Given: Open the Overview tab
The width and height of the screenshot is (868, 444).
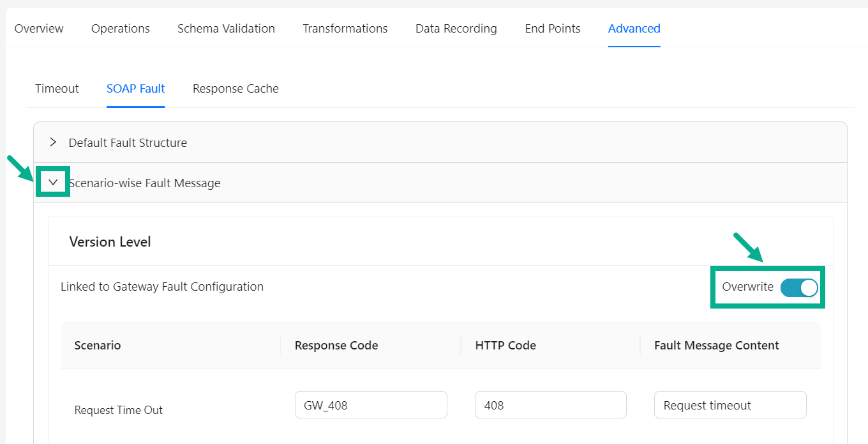Looking at the screenshot, I should [x=39, y=29].
